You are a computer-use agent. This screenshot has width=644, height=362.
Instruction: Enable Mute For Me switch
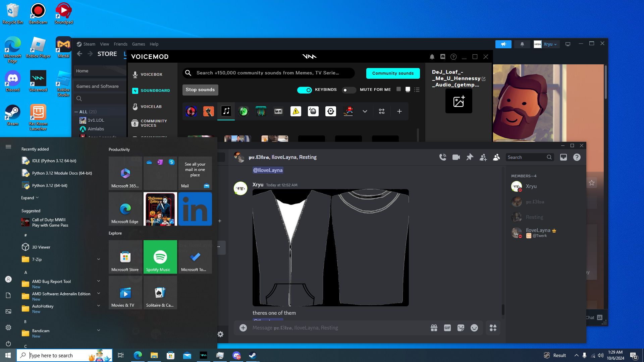(x=348, y=90)
